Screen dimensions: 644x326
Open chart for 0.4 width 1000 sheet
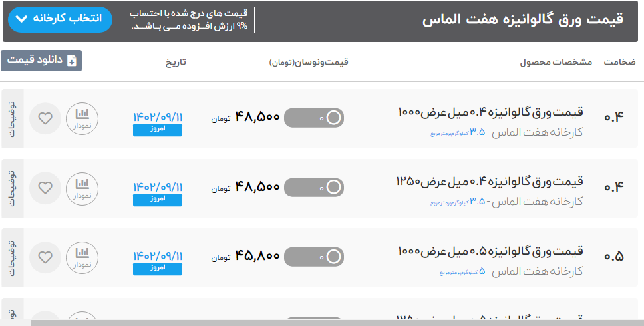point(82,119)
